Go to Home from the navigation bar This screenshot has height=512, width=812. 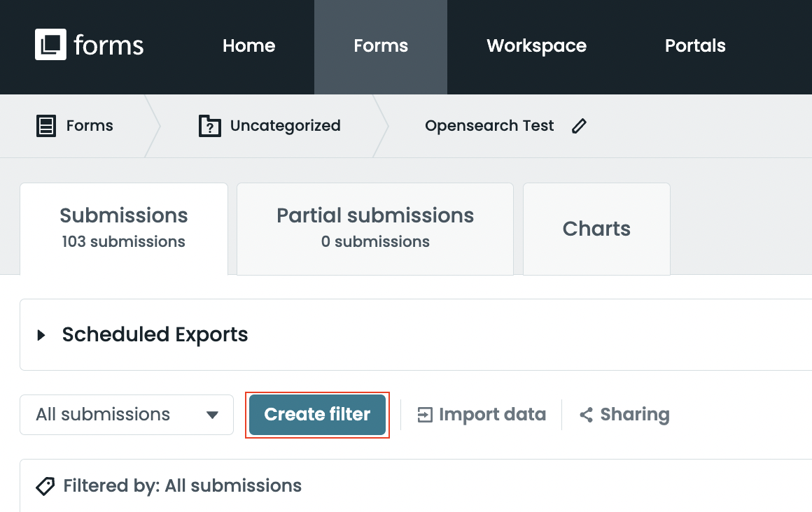248,45
